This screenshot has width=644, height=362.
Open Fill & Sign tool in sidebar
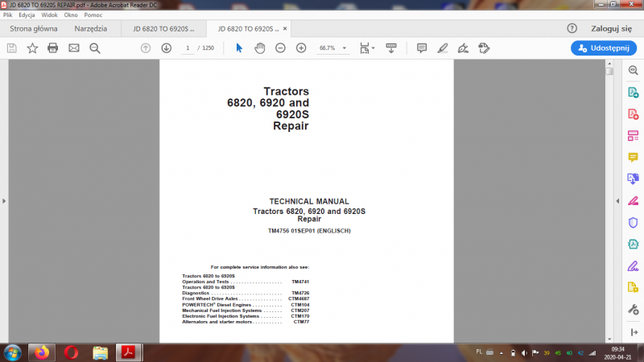[633, 266]
